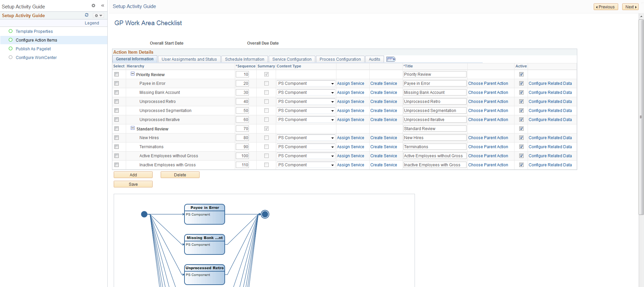This screenshot has width=644, height=287.
Task: Open the gear settings icon beside the Setup Activity Guide title
Action: [93, 6]
